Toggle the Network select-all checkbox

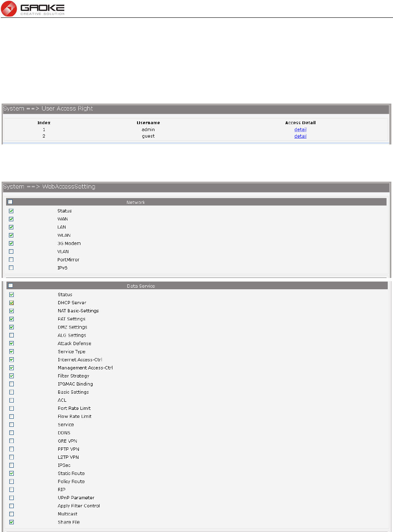[x=11, y=202]
